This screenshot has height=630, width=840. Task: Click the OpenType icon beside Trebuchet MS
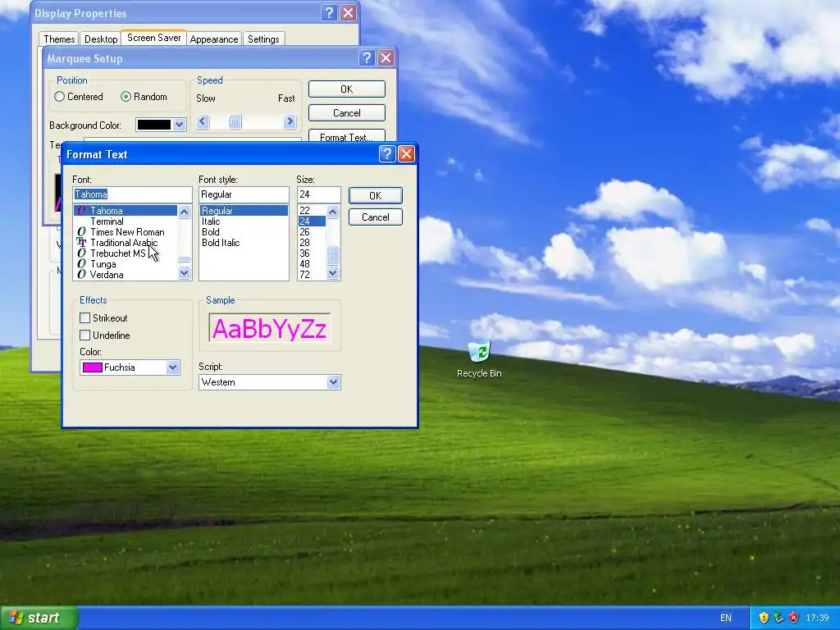(x=81, y=253)
